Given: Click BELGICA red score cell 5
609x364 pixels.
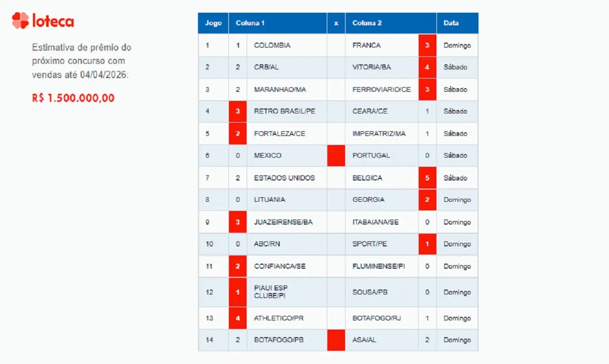Looking at the screenshot, I should [x=427, y=178].
